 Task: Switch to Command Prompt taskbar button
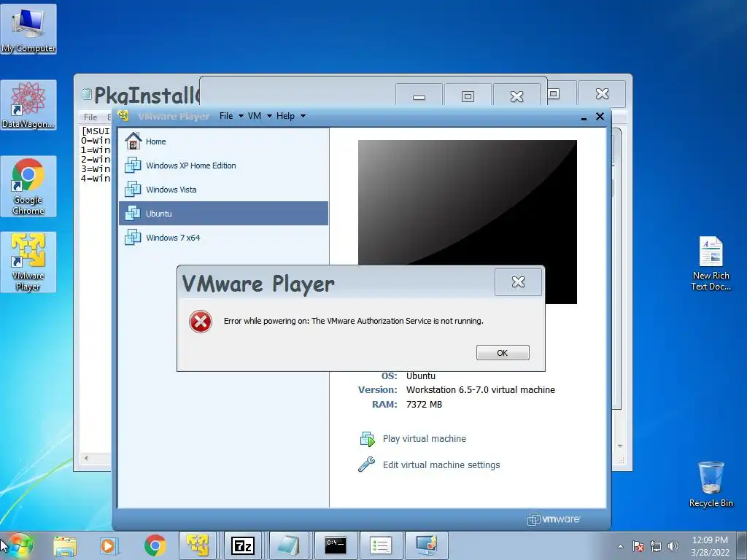tap(336, 545)
